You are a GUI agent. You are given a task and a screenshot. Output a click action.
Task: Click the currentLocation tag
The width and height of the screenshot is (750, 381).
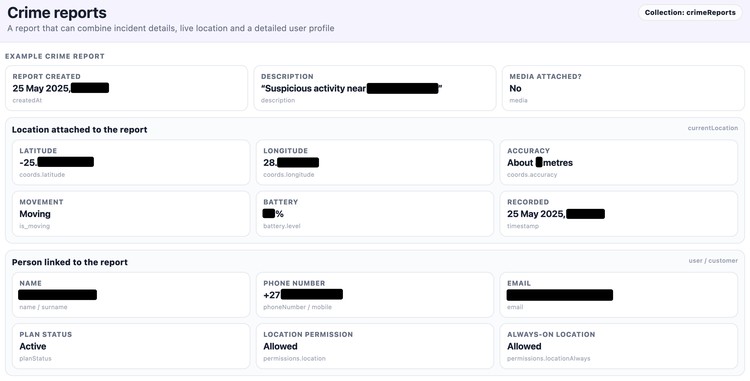point(713,128)
